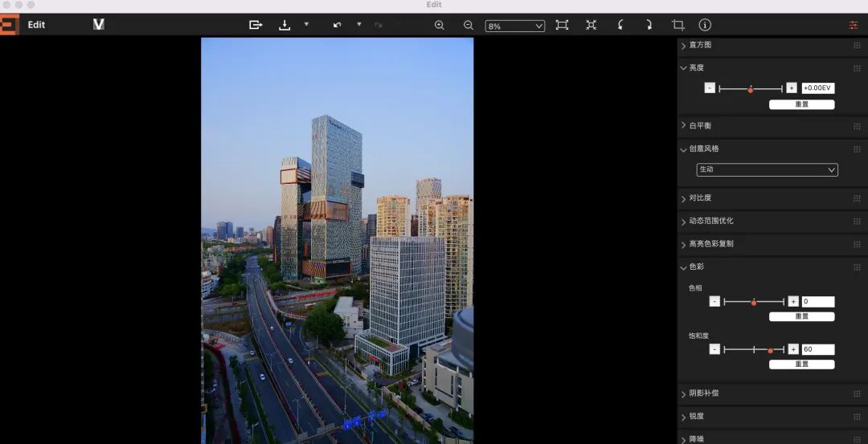Image resolution: width=868 pixels, height=444 pixels.
Task: Click the zoom in magnifier
Action: click(440, 25)
